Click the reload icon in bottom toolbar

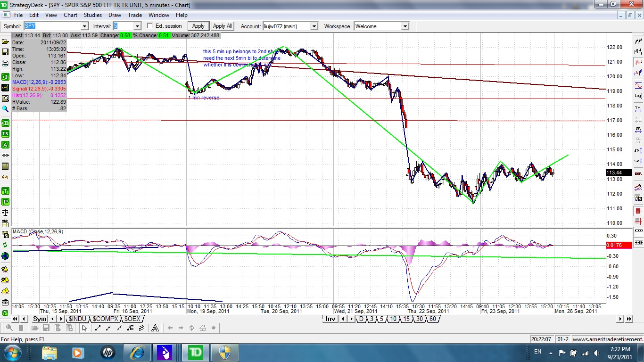point(191,328)
